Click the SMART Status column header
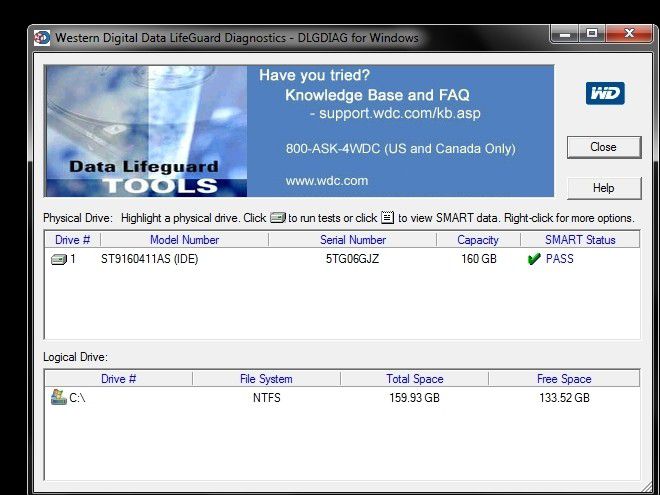The height and width of the screenshot is (495, 660). coord(580,240)
